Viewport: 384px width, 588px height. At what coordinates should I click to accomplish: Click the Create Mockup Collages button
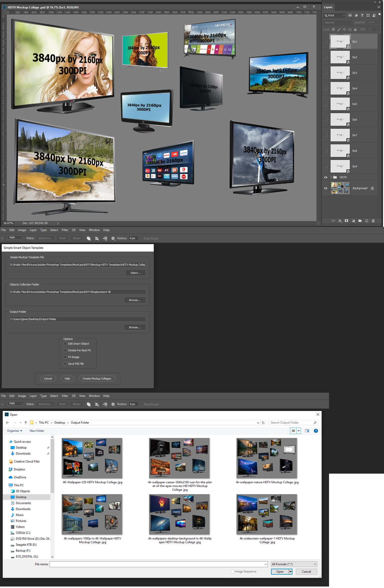(97, 379)
